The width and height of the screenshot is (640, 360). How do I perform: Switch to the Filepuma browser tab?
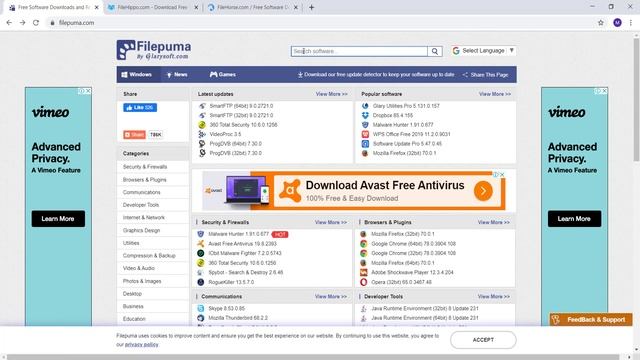click(x=53, y=7)
